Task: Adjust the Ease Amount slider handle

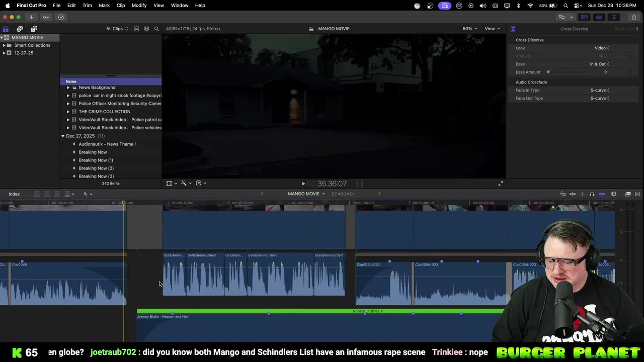Action: [x=548, y=72]
